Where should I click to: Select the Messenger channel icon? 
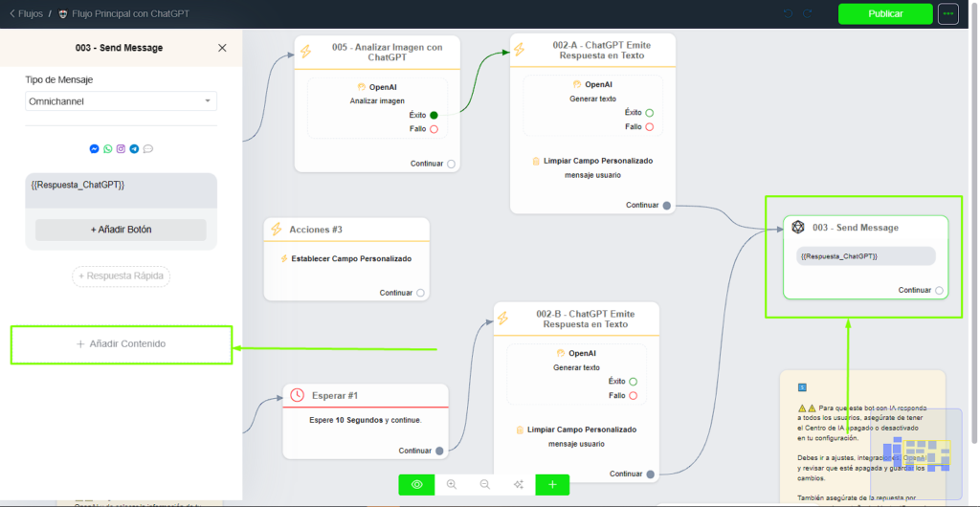(x=95, y=149)
